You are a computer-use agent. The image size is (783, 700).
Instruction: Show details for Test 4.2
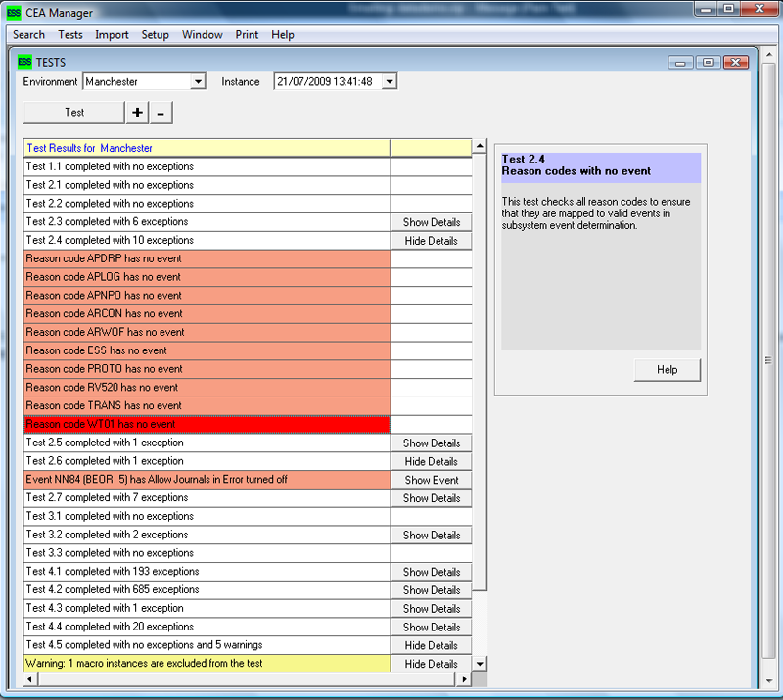coord(431,590)
